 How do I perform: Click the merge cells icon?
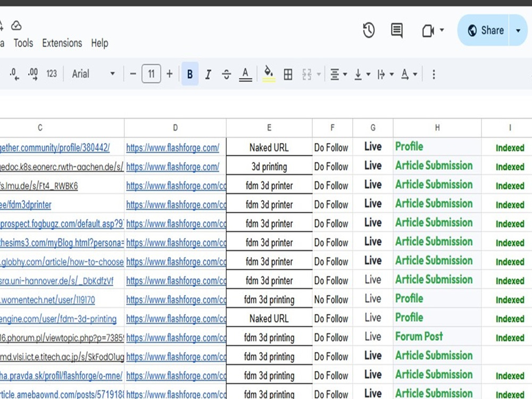point(307,74)
